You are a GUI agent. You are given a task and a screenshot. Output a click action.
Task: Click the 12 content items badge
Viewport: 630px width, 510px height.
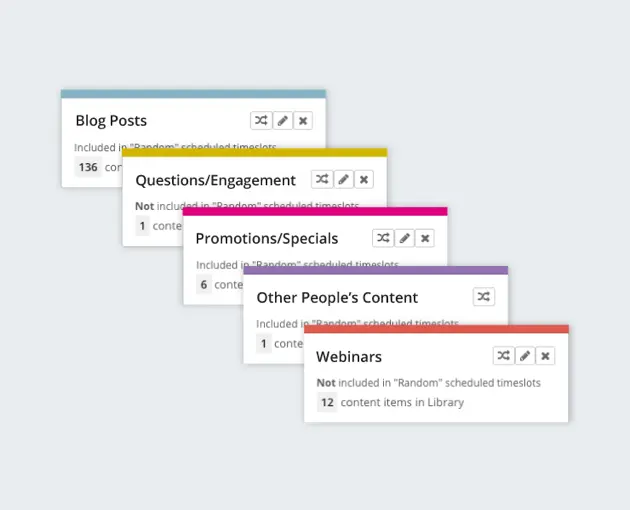point(327,402)
